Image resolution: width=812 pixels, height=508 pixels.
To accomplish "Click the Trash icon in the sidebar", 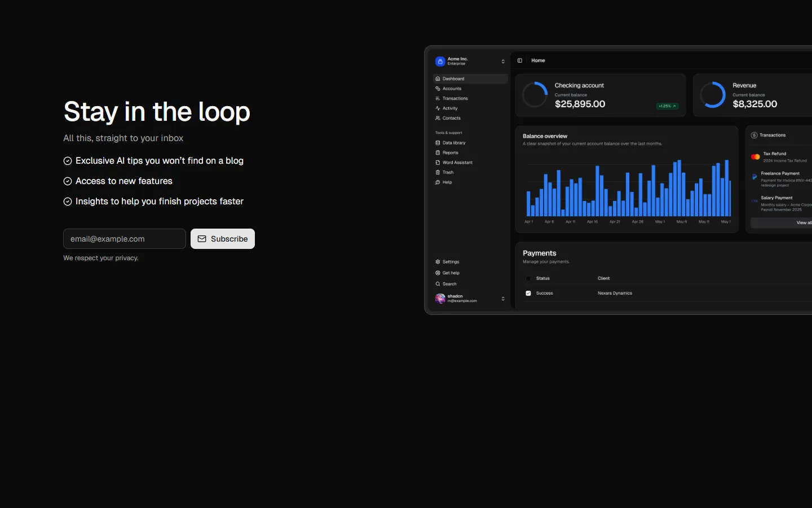I will point(438,172).
